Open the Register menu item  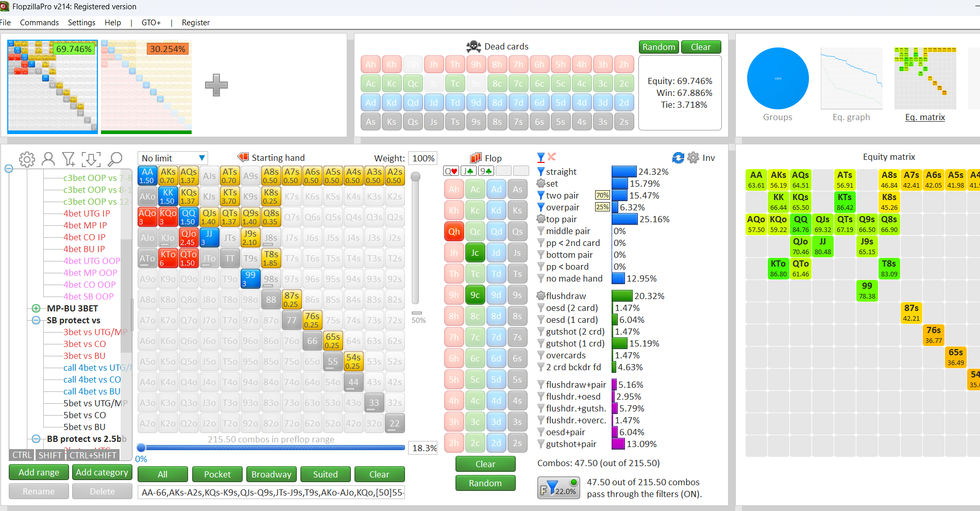click(x=196, y=23)
